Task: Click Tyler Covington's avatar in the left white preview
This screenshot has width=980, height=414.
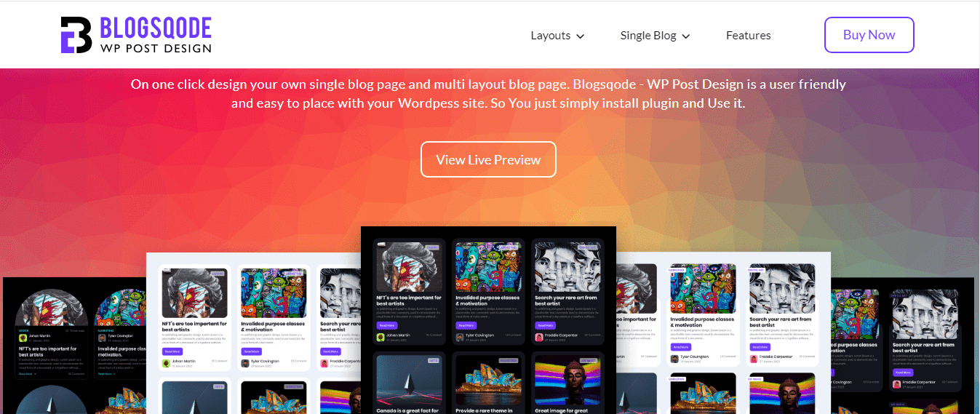Action: coord(245,362)
